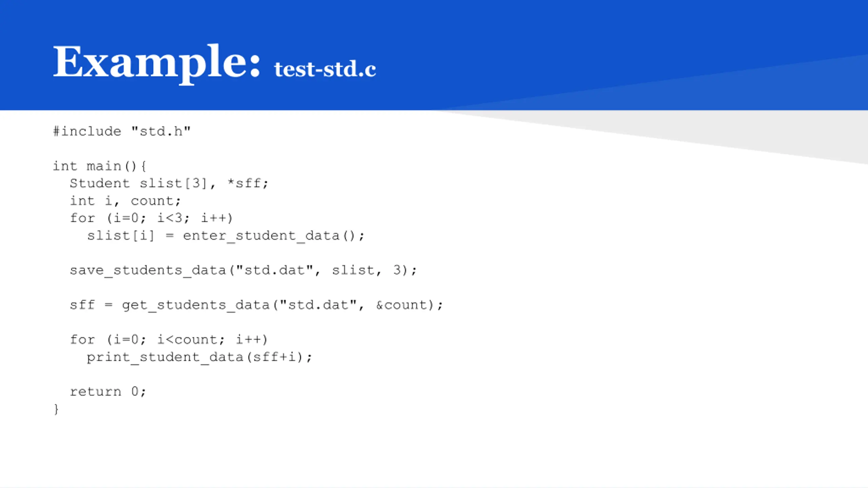
Task: Click the 'return 0;' statement
Action: [x=108, y=392]
